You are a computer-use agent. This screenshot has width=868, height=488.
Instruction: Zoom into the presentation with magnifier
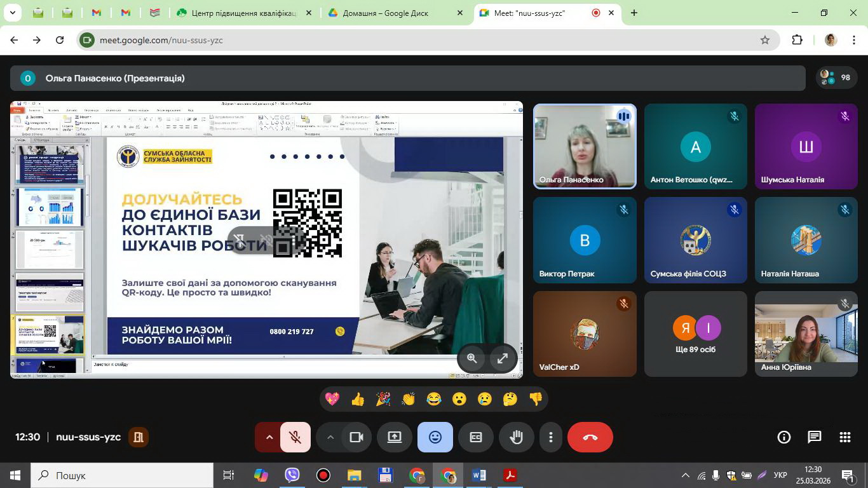point(472,358)
